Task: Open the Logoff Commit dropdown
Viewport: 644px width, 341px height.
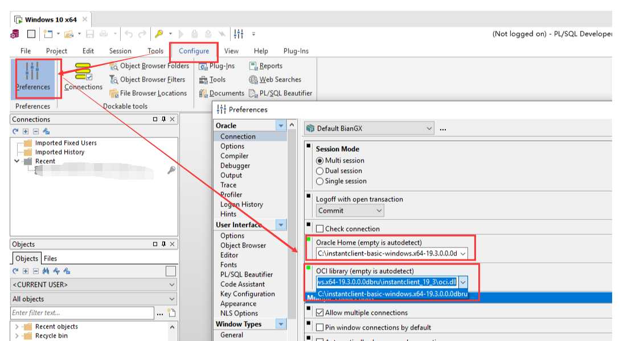Action: point(350,210)
